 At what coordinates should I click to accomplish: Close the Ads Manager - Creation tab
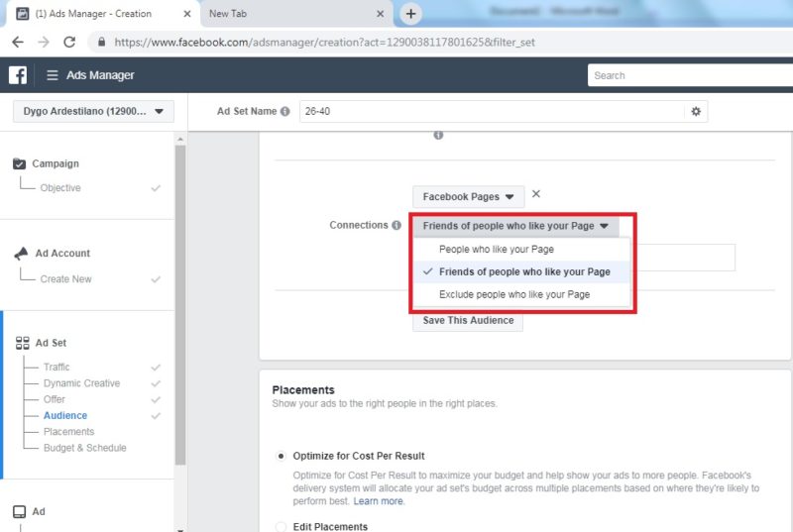click(186, 14)
